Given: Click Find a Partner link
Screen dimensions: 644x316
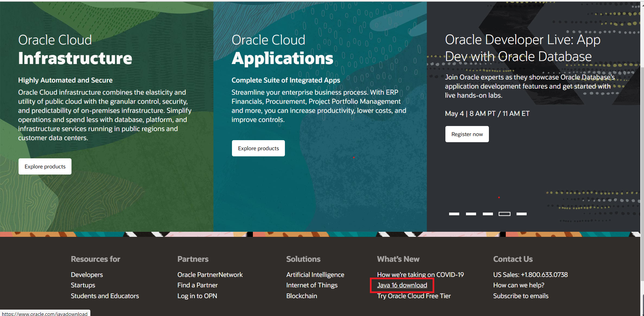Looking at the screenshot, I should point(198,285).
